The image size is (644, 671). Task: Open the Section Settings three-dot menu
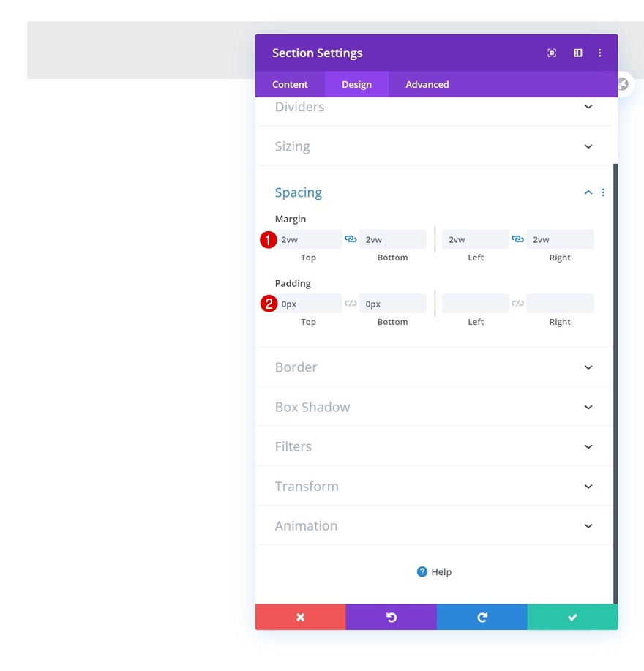[599, 53]
